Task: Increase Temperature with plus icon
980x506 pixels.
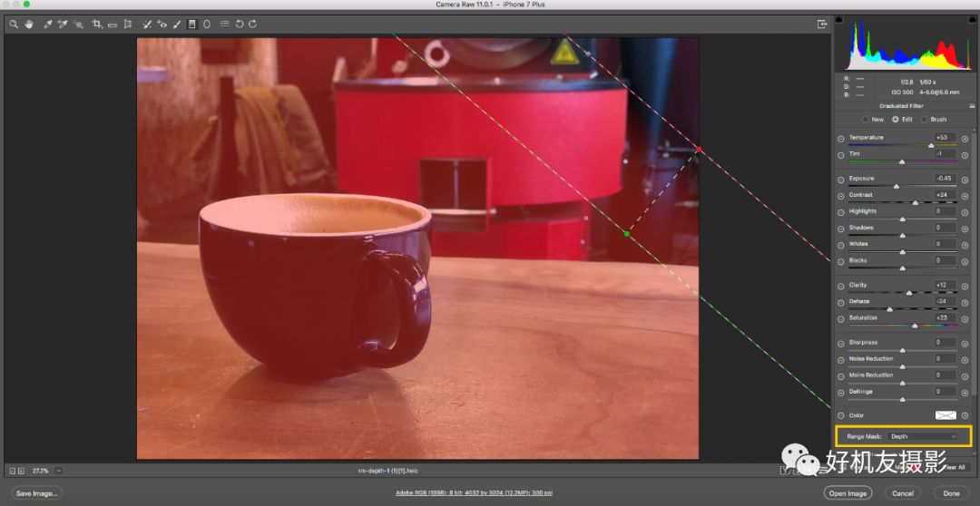Action: point(965,139)
